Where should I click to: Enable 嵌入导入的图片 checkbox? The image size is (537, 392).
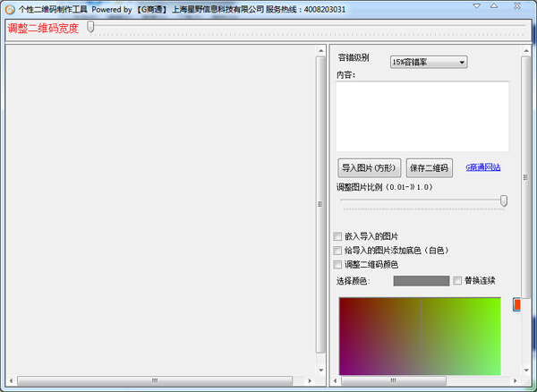click(337, 236)
